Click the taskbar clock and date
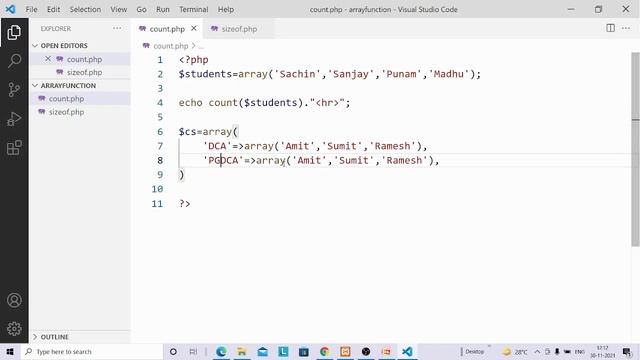This screenshot has height=360, width=640. point(602,351)
